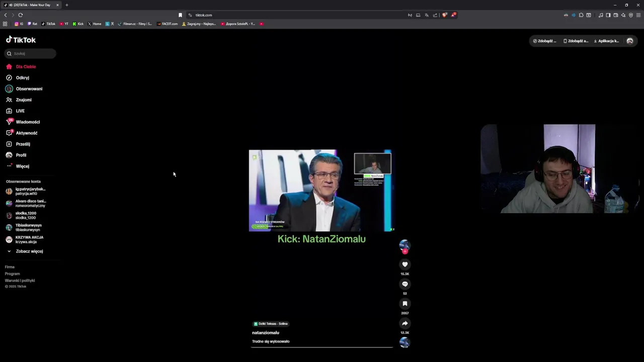Open the X Home bookmark
644x362 pixels.
point(95,24)
